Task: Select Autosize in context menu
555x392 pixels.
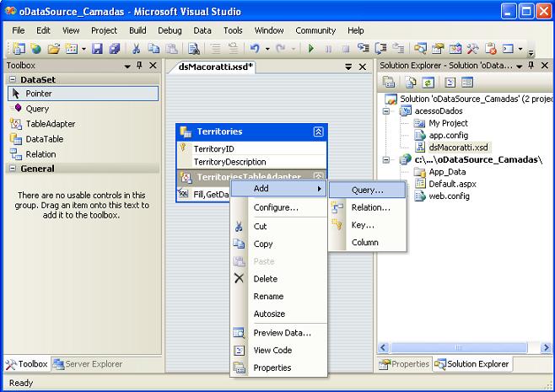Action: pos(278,314)
